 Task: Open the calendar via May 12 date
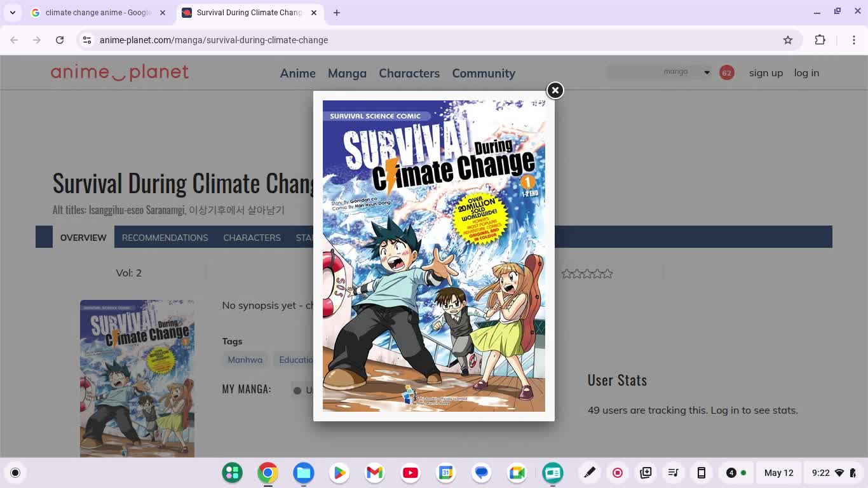click(779, 473)
